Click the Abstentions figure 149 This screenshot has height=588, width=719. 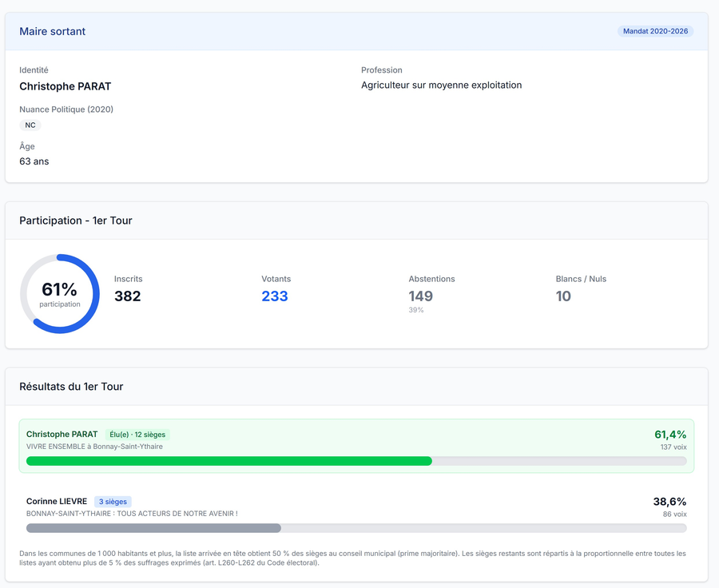[x=421, y=296]
